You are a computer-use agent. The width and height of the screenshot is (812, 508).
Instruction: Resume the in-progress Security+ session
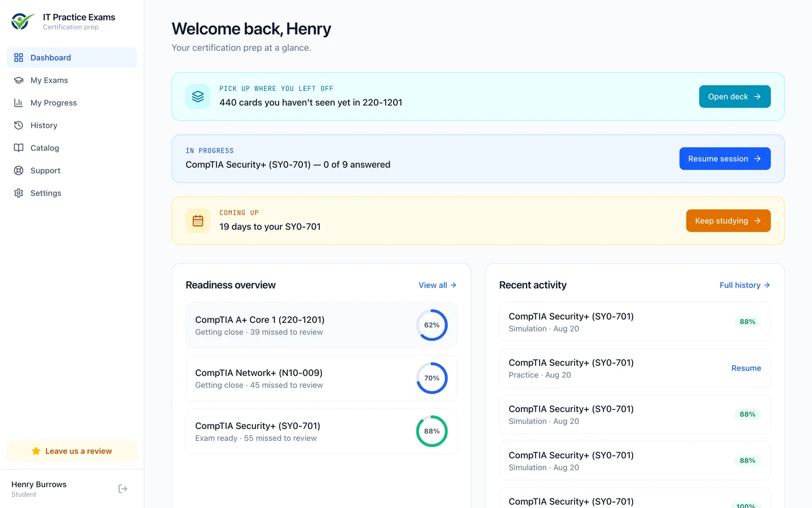click(x=725, y=159)
